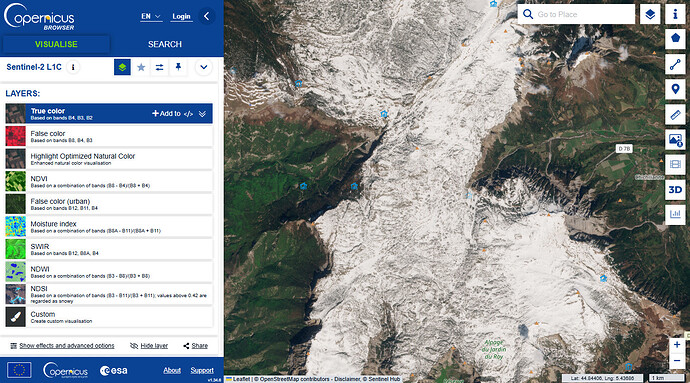Open the star highlights icon
This screenshot has width=690, height=383.
coord(141,67)
